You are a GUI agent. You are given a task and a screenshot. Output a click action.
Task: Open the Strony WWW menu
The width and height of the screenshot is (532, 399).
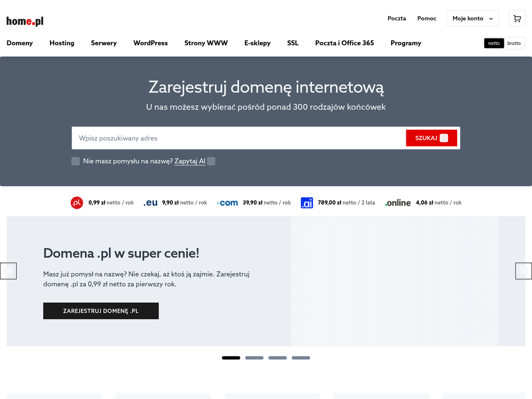point(206,43)
